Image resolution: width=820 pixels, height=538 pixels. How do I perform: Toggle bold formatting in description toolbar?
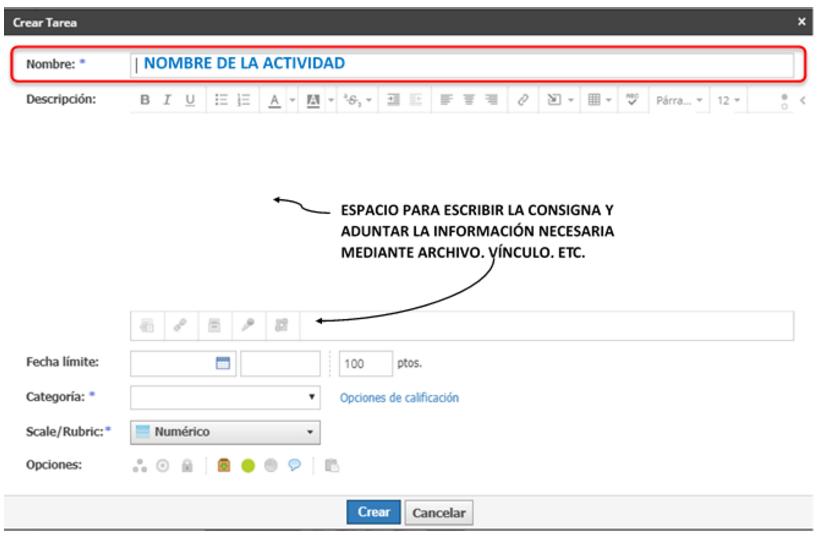click(x=145, y=101)
